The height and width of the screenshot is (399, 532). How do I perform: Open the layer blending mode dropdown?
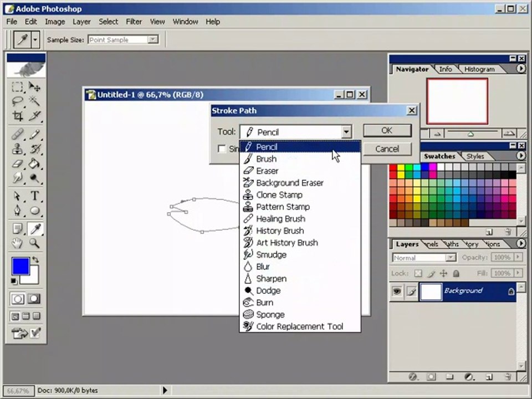tap(450, 258)
